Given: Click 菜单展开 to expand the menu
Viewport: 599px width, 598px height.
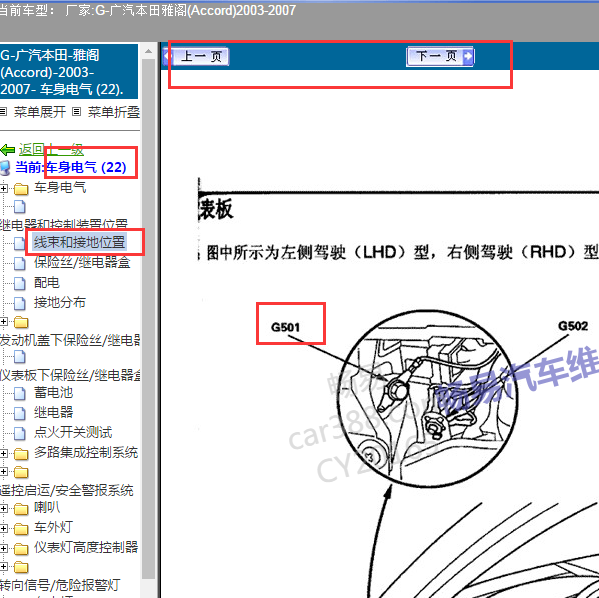Looking at the screenshot, I should click(x=40, y=112).
